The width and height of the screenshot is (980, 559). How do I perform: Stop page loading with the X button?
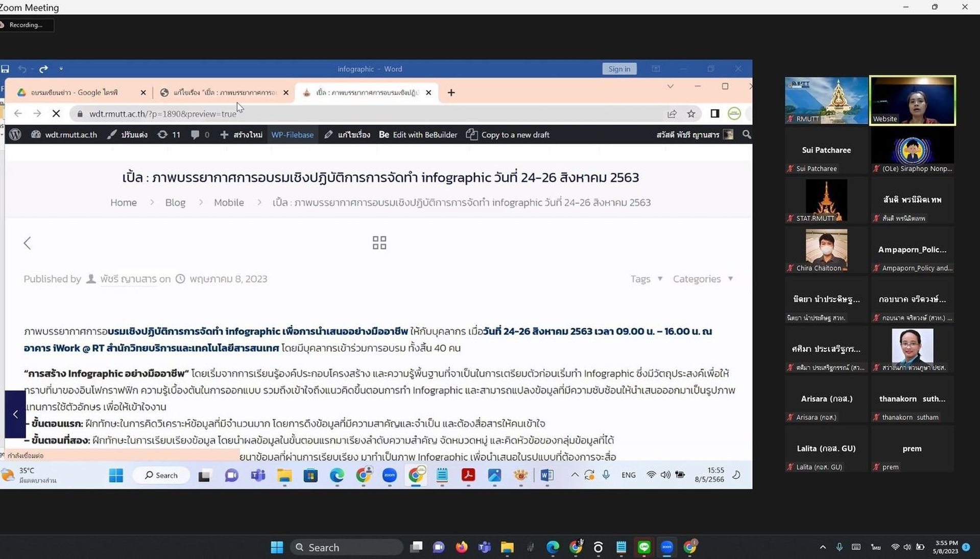click(56, 113)
